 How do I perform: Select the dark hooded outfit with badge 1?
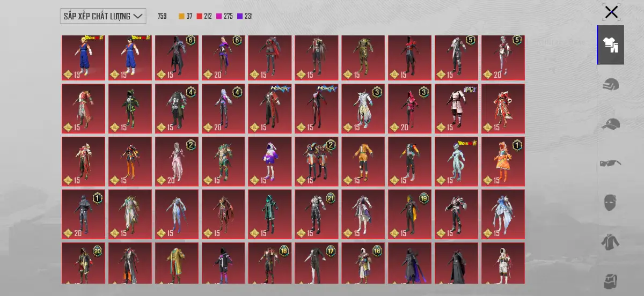84,214
